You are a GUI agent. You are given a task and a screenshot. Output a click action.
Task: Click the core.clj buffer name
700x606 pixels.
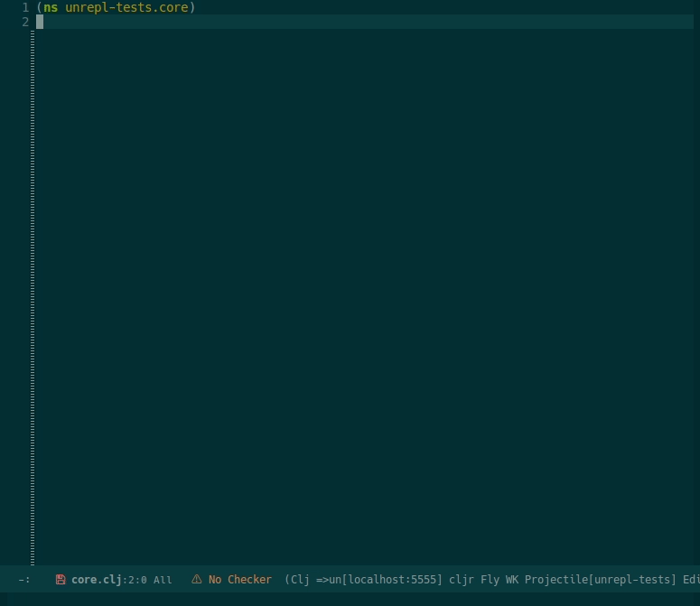(x=97, y=580)
